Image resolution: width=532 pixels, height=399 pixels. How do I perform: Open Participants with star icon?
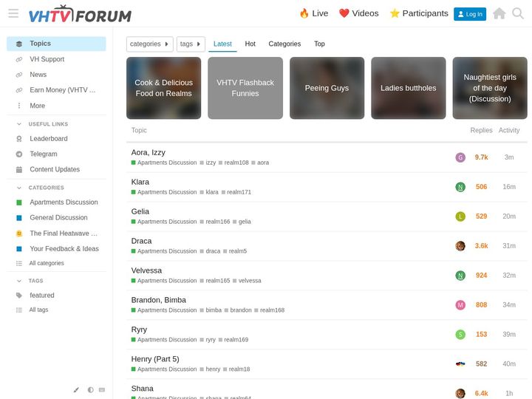(x=419, y=13)
